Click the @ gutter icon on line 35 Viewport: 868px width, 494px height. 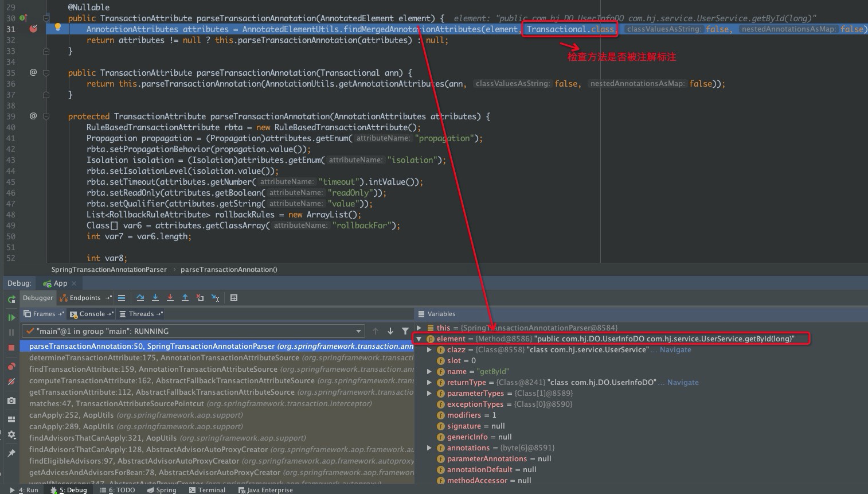click(x=33, y=72)
